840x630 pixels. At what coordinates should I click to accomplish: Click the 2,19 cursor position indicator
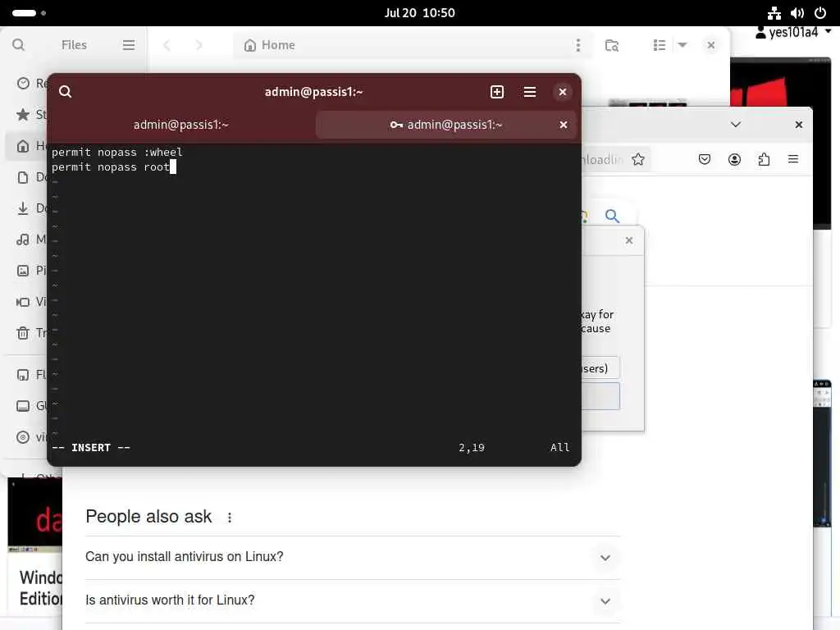(x=472, y=447)
